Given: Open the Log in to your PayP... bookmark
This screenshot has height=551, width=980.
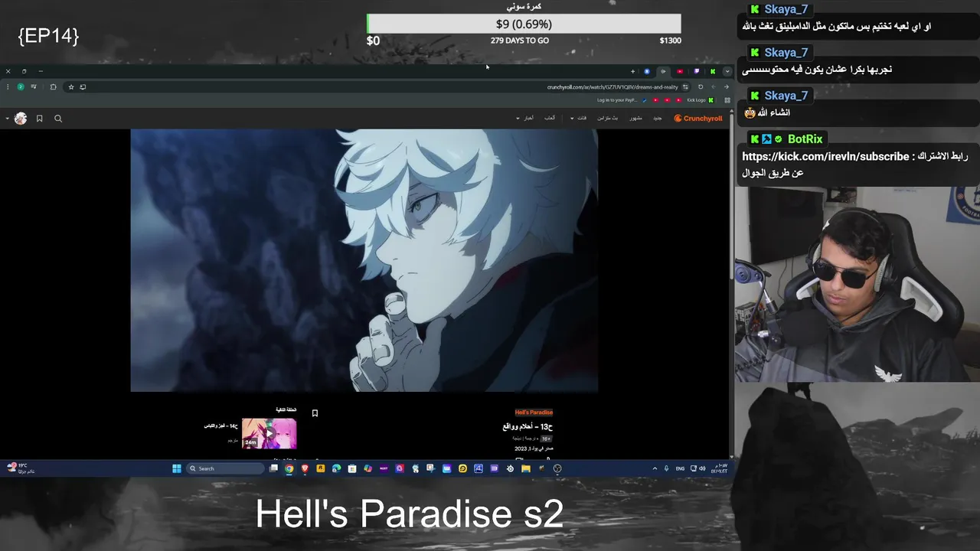Looking at the screenshot, I should pos(622,100).
